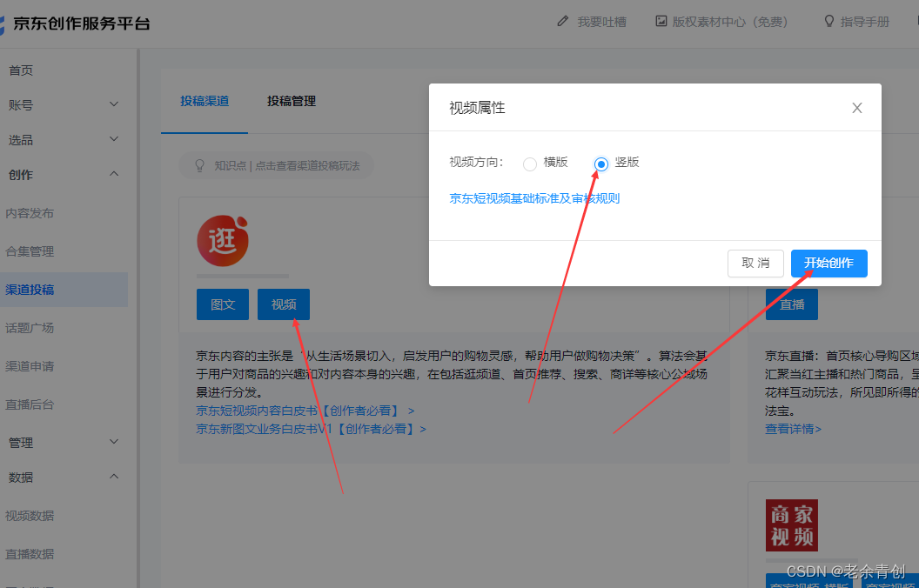Image resolution: width=919 pixels, height=588 pixels.
Task: Click the lightbulb icon in the 知识点 tip
Action: click(x=199, y=166)
